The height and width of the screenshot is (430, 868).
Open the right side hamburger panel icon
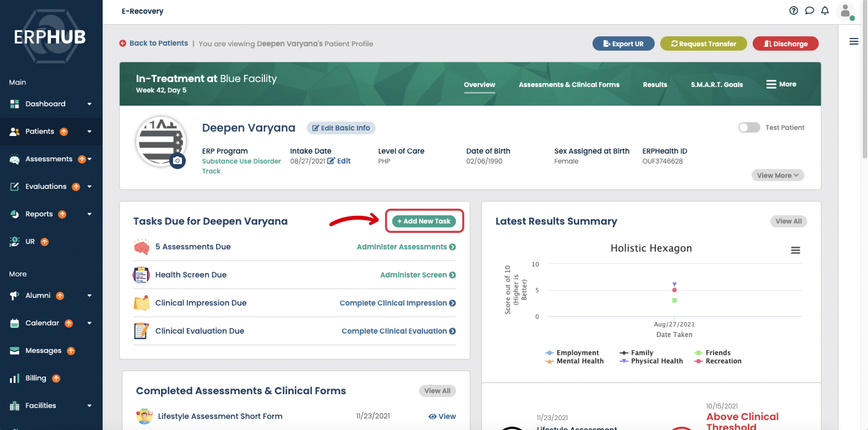coord(853,42)
